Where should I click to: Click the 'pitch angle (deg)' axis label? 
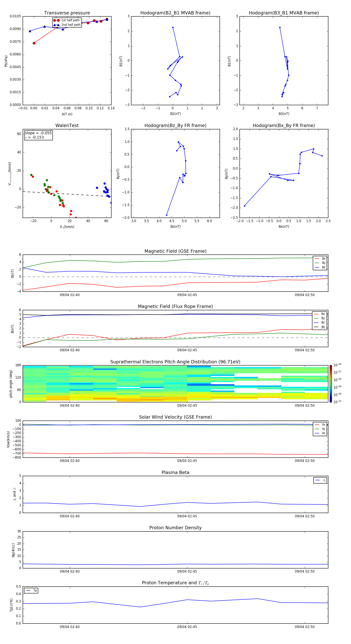[x=11, y=384]
